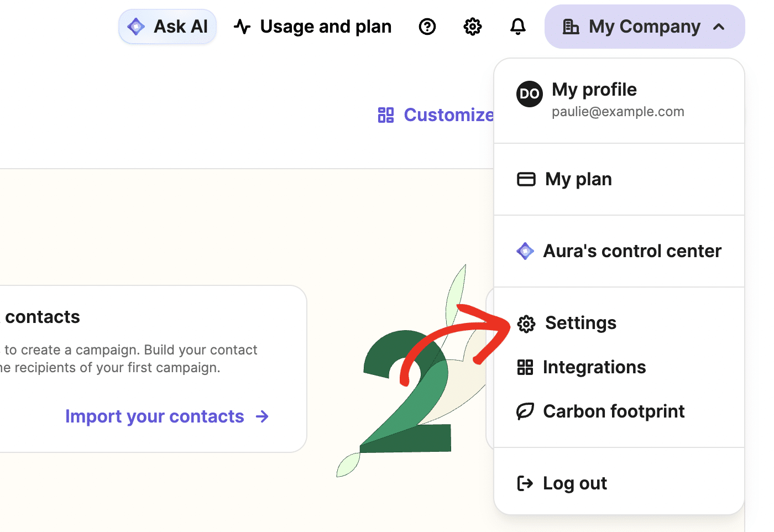
Task: Open Usage and plan
Action: 326,26
